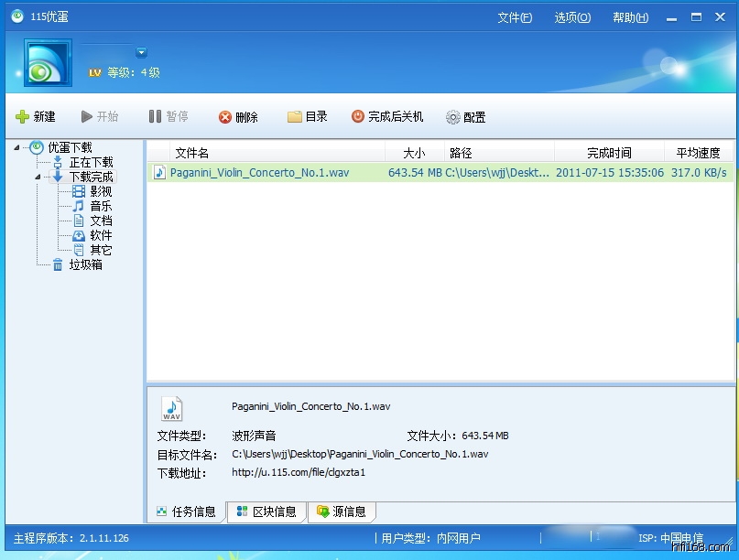Open the download Directory folder icon

tap(295, 117)
